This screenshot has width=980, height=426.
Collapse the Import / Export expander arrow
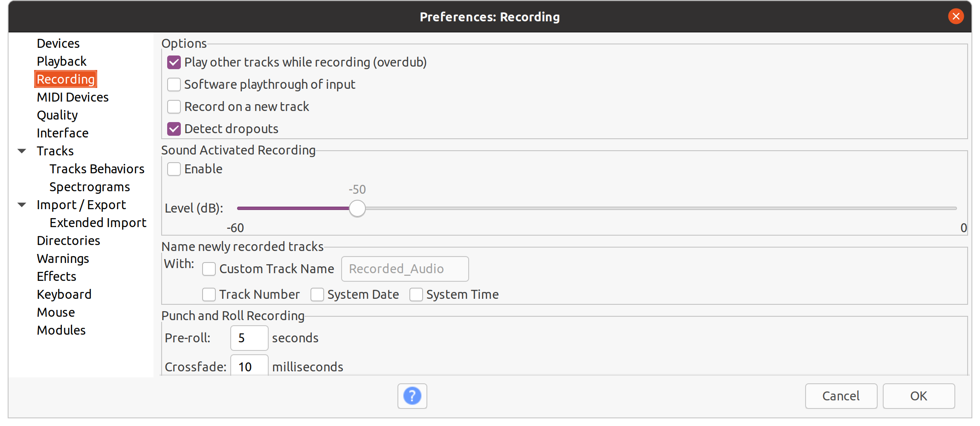[22, 205]
